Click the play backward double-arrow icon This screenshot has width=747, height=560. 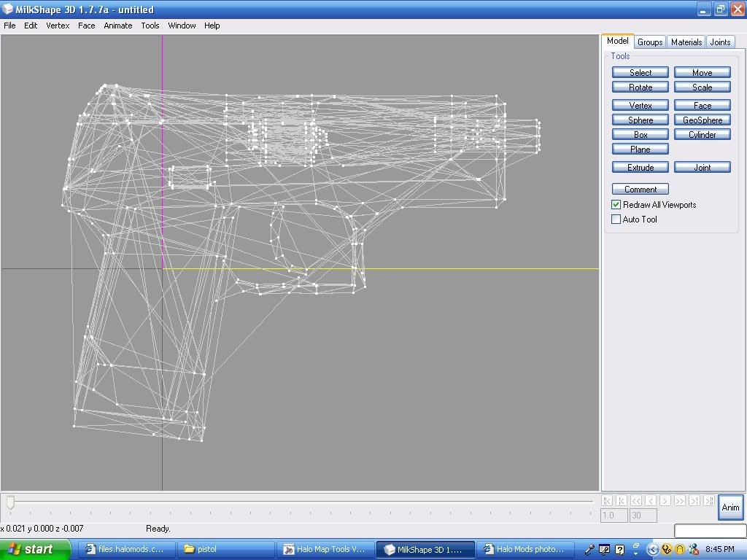pyautogui.click(x=636, y=500)
